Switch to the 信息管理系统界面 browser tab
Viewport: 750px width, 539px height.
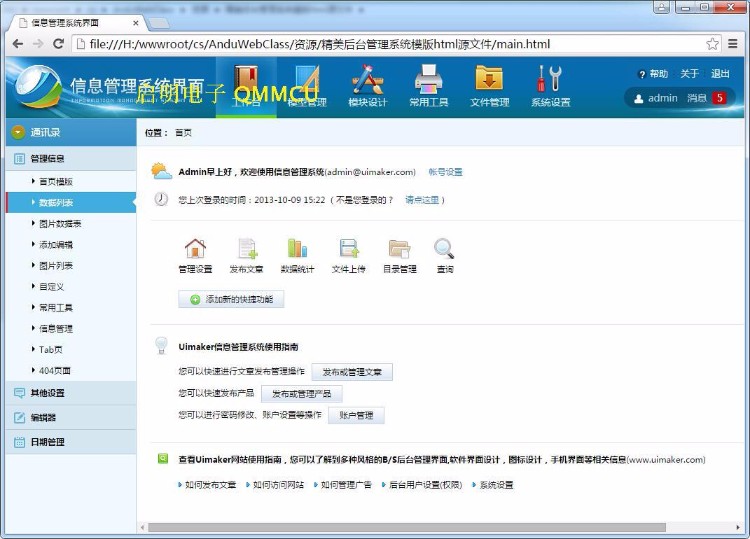tap(77, 22)
